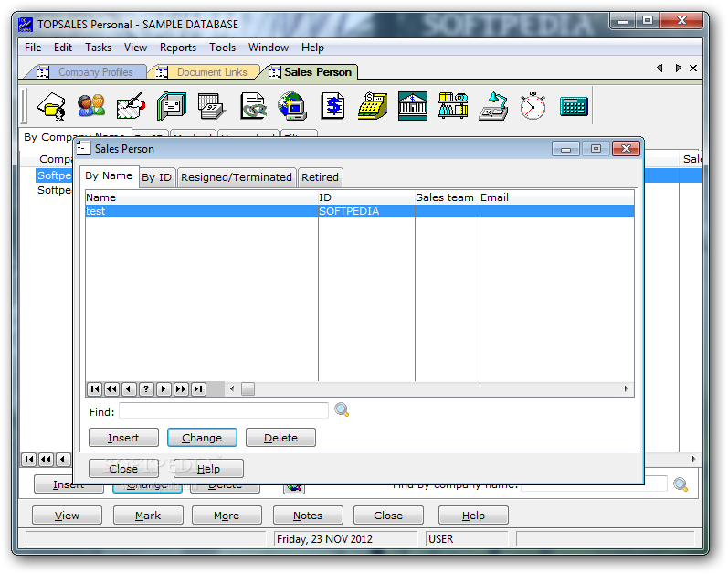Image resolution: width=728 pixels, height=574 pixels.
Task: Open the mail envelope toolbar icon
Action: click(172, 106)
